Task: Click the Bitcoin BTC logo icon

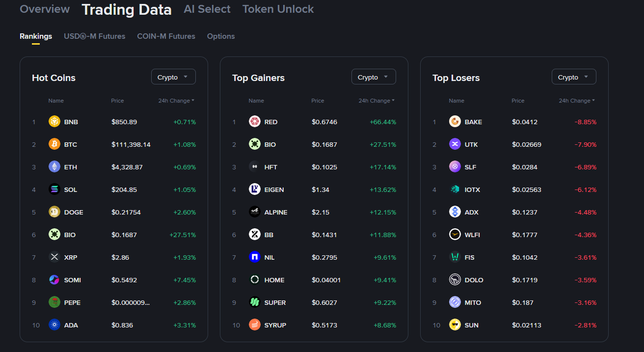Action: tap(54, 144)
